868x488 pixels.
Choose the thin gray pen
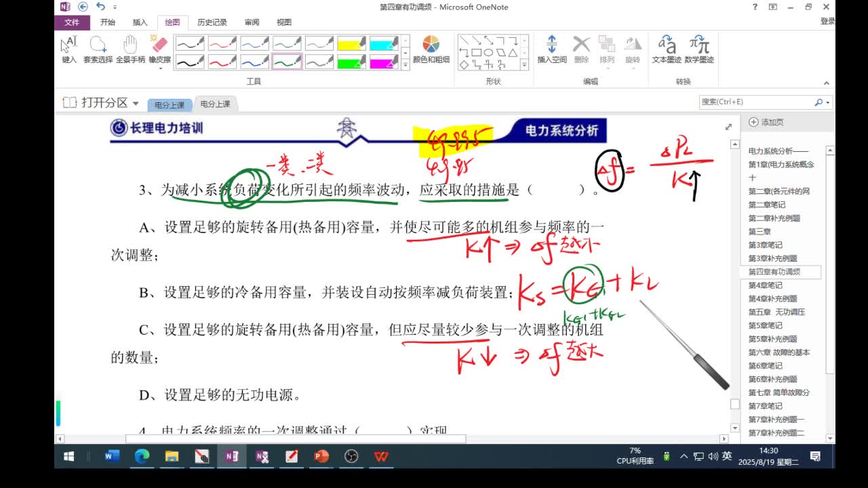pos(319,44)
